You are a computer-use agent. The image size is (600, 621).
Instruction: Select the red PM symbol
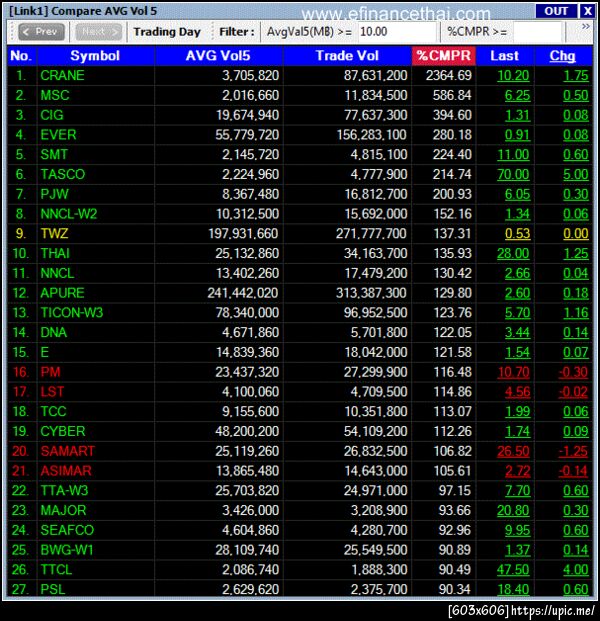[x=50, y=372]
